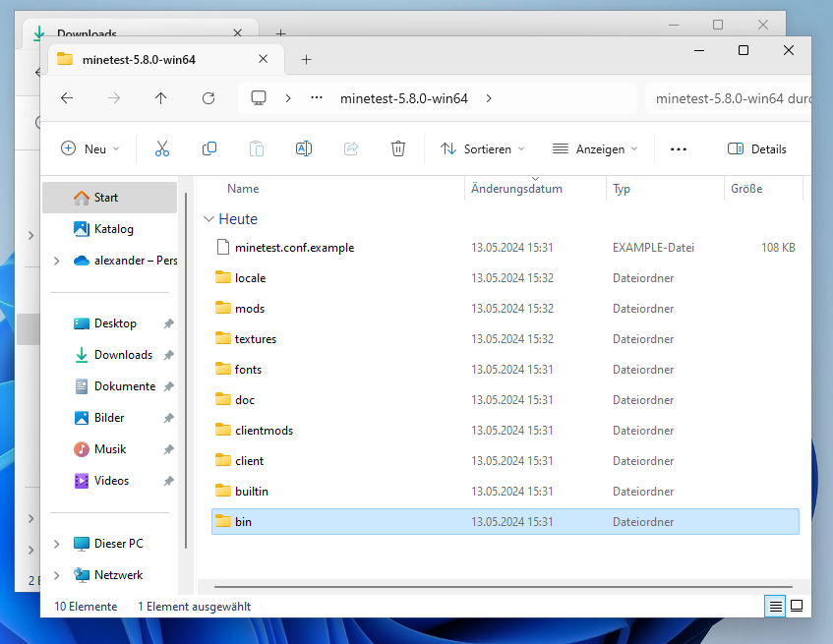Open the three-dot breadcrumb overflow in address bar
Viewport: 833px width, 644px height.
(x=317, y=97)
